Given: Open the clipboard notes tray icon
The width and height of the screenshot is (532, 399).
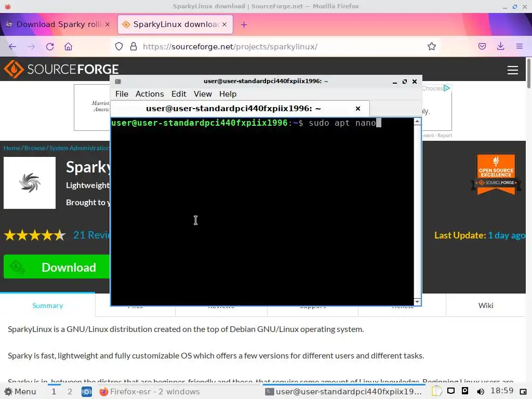Looking at the screenshot, I should [436, 391].
